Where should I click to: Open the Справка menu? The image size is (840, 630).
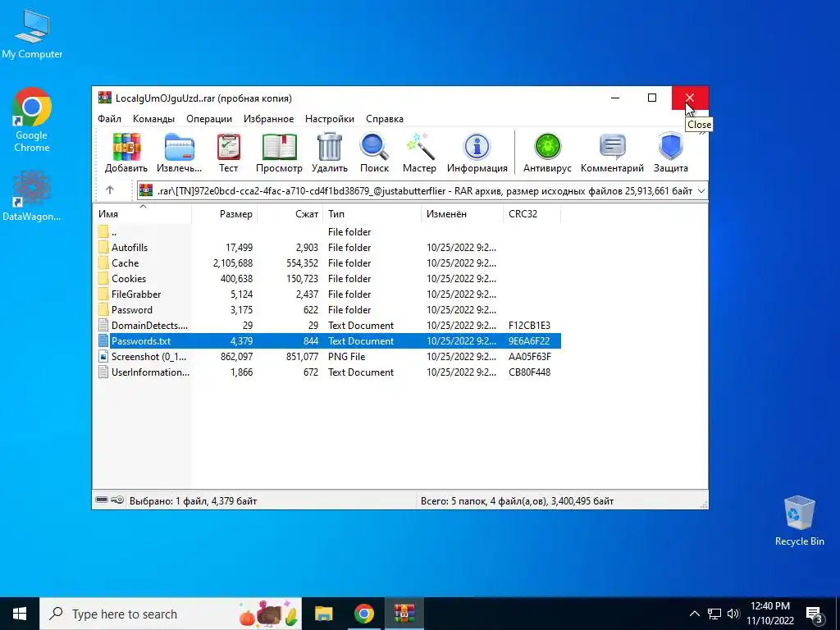pos(385,119)
